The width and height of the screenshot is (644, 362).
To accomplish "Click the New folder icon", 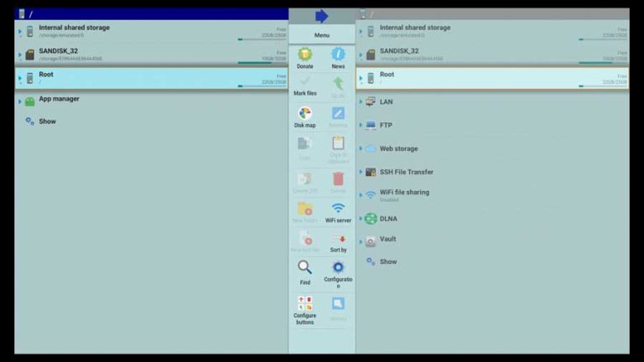I will coord(304,209).
